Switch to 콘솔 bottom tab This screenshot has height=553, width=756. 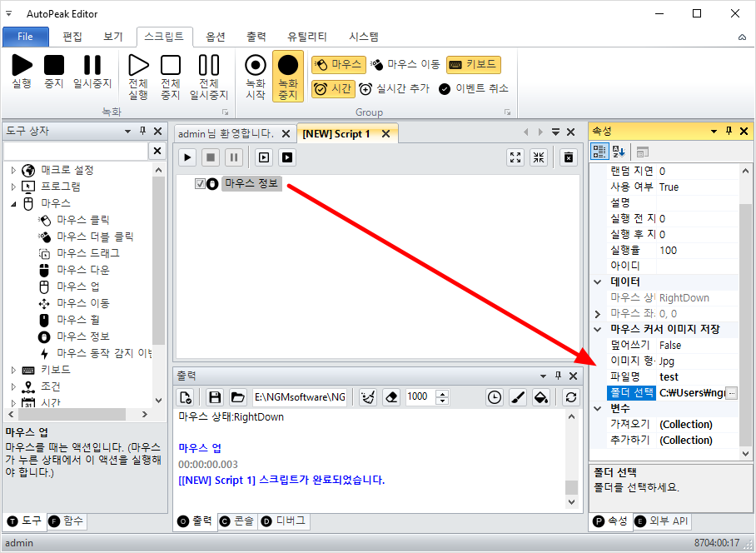coord(237,521)
